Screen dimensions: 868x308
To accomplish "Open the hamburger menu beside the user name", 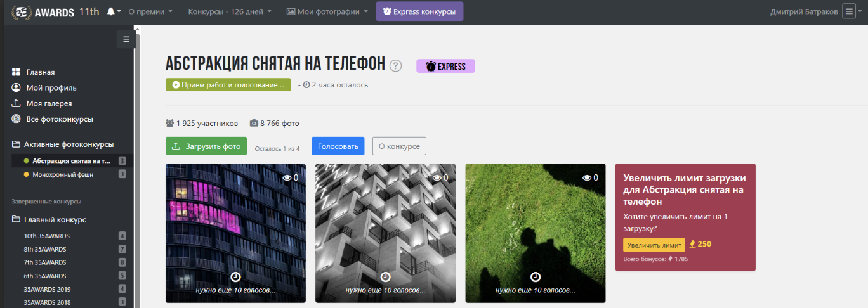I will point(849,11).
